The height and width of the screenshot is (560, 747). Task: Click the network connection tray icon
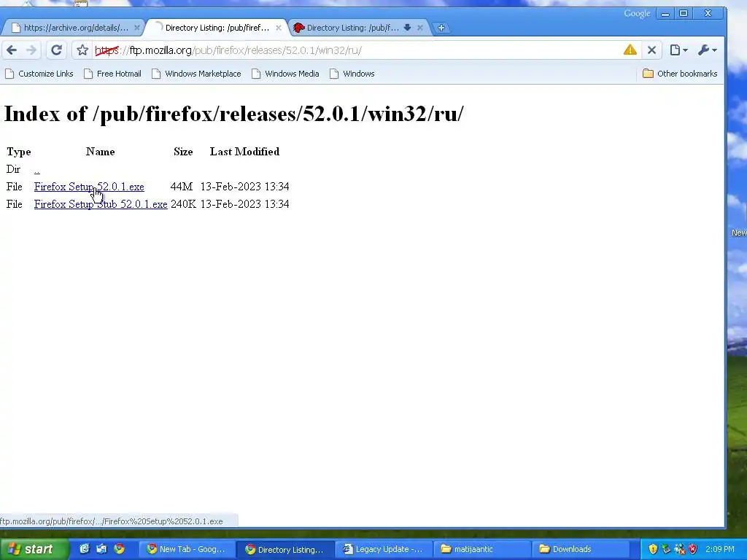click(x=679, y=549)
